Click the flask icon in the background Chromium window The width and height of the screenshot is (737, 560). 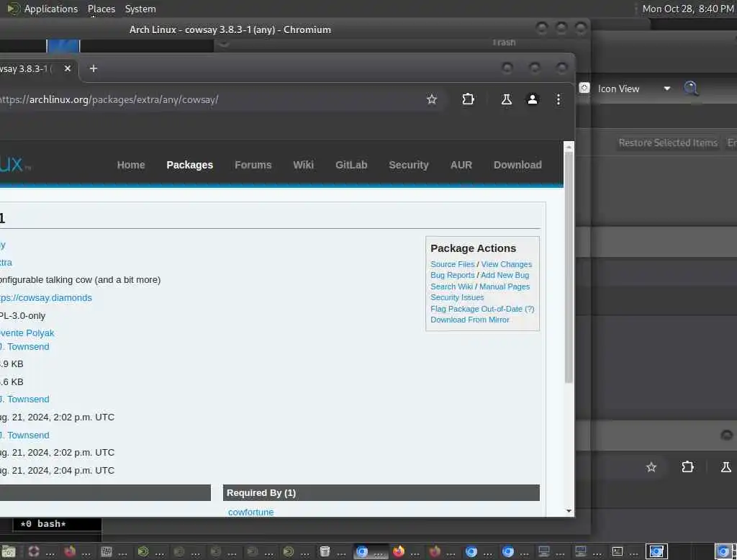pos(725,467)
